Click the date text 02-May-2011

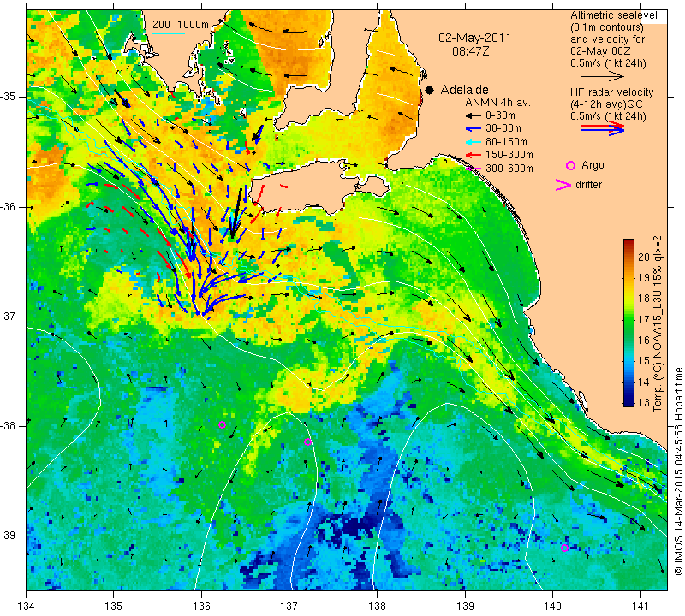[x=474, y=38]
